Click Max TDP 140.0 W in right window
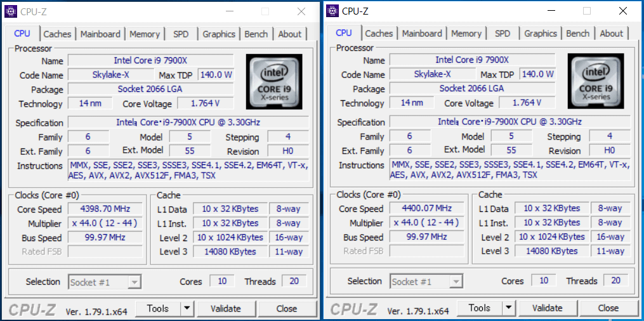Screen dimensions: 644x321 pos(537,74)
